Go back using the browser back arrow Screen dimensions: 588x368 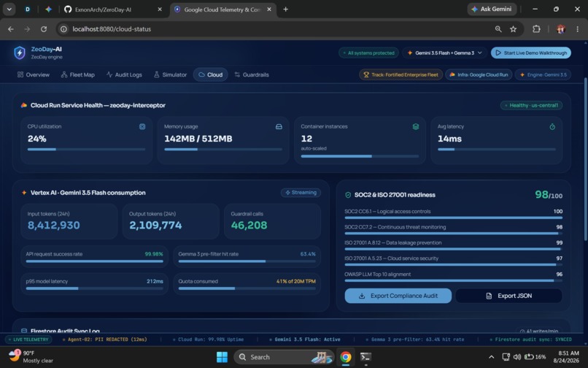point(11,29)
